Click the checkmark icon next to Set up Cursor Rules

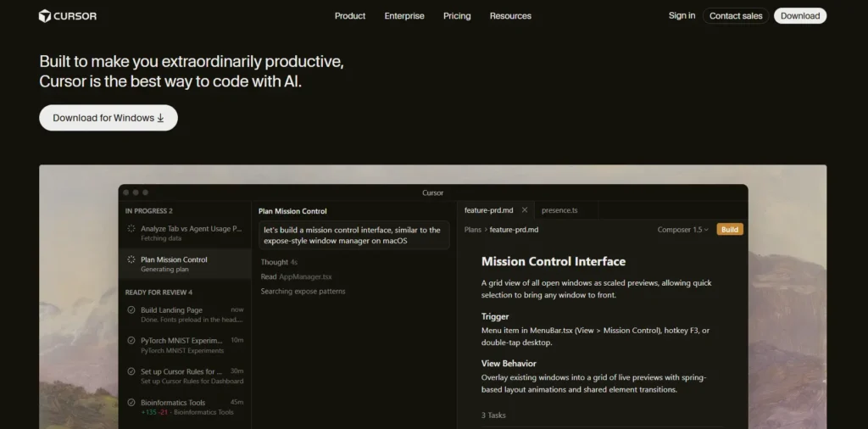131,371
